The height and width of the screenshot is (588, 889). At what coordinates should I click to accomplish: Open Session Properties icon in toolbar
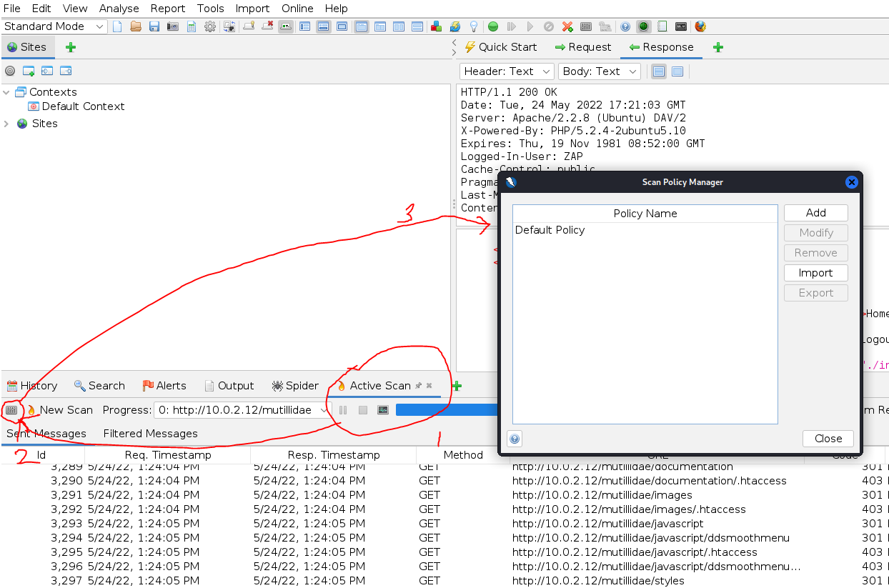192,26
